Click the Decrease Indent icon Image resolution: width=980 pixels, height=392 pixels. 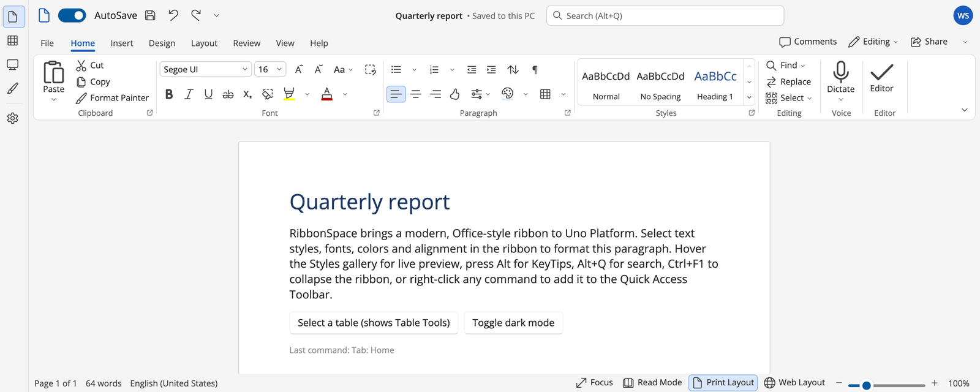472,69
